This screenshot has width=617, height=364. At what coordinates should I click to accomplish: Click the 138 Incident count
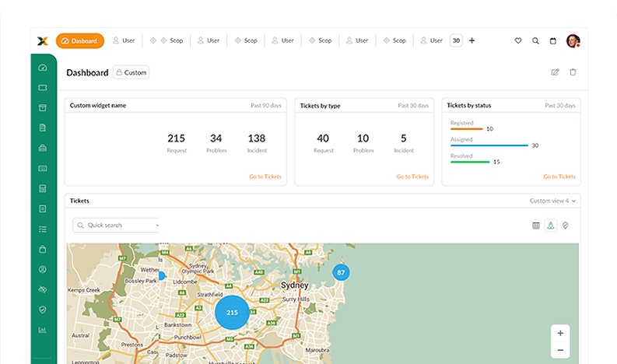click(257, 138)
